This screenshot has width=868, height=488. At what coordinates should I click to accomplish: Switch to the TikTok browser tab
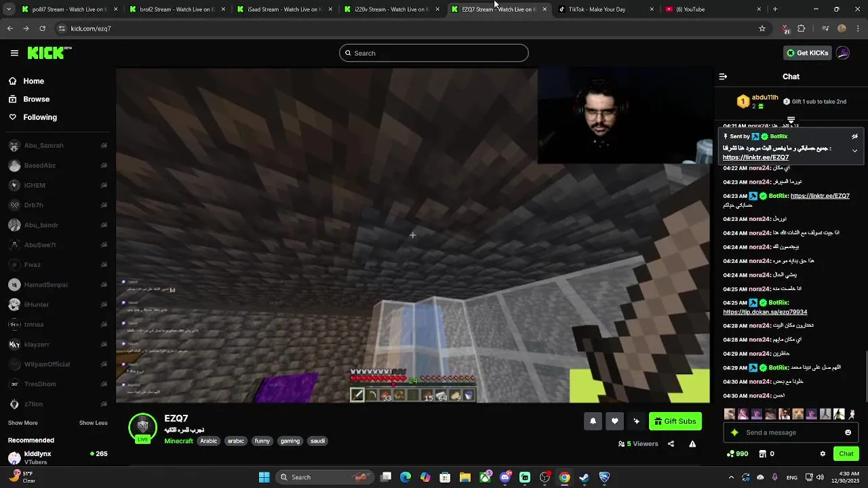click(x=606, y=9)
